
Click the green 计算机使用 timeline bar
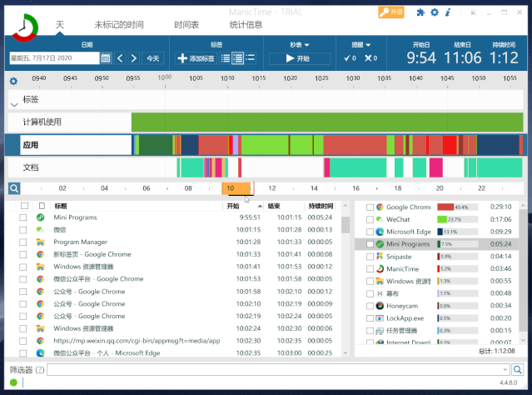pyautogui.click(x=327, y=122)
